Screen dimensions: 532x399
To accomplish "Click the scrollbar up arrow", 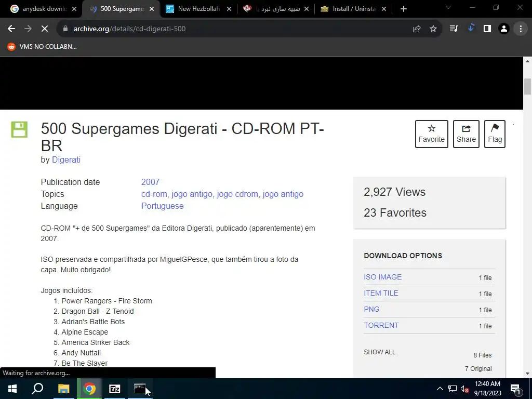I will (527, 61).
